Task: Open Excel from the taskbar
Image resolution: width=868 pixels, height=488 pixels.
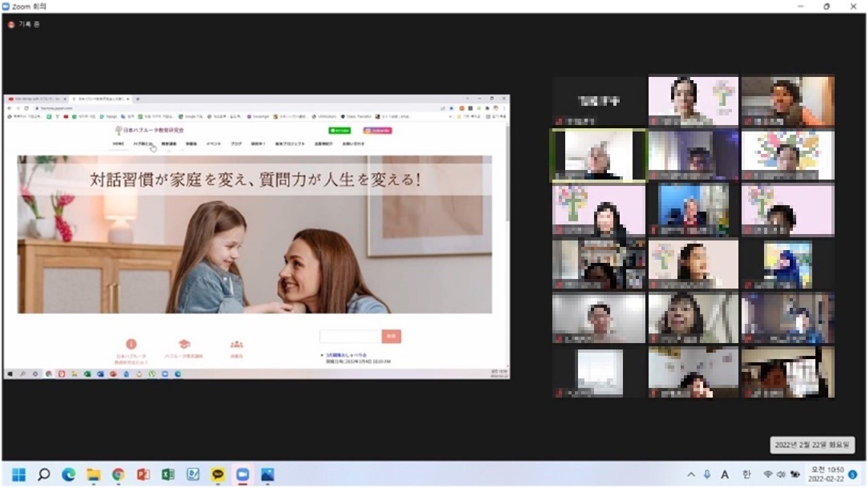Action: click(168, 475)
